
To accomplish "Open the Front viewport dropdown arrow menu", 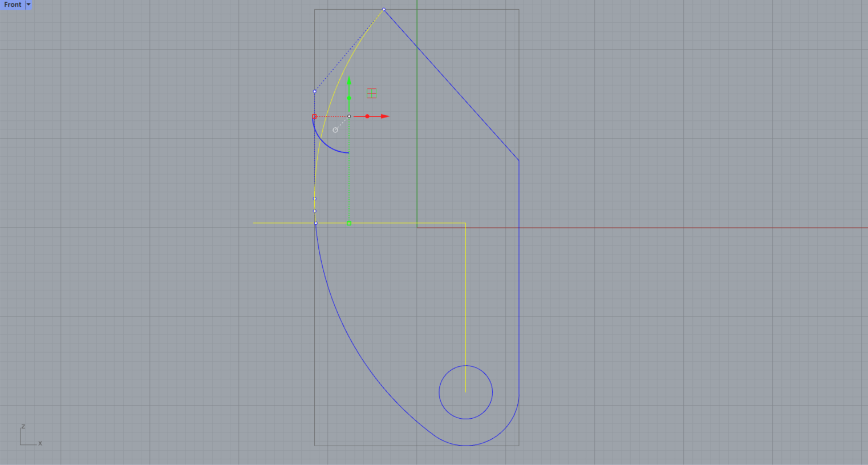I will tap(29, 5).
